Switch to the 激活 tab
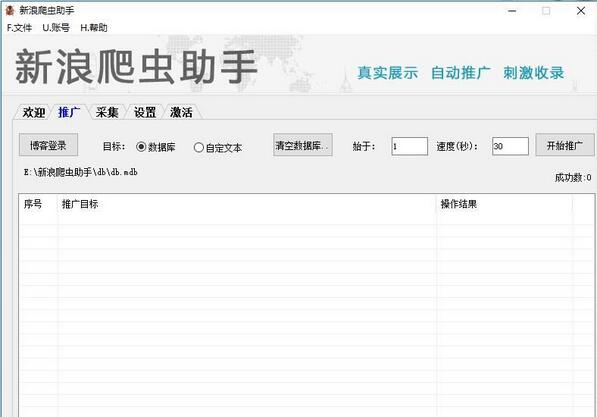Image resolution: width=597 pixels, height=417 pixels. point(181,112)
